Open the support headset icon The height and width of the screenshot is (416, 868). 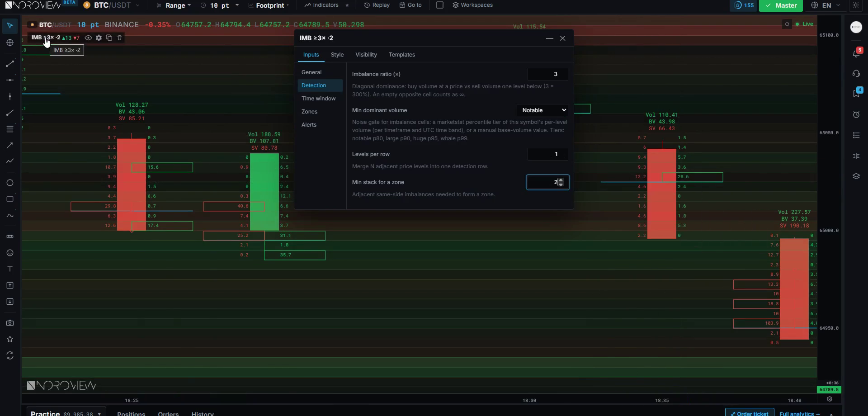point(856,73)
